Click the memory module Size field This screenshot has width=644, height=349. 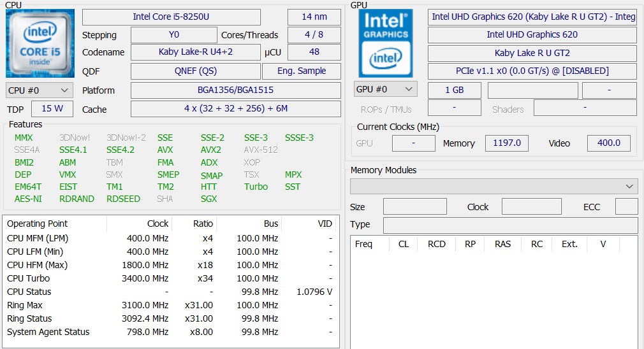tap(414, 207)
